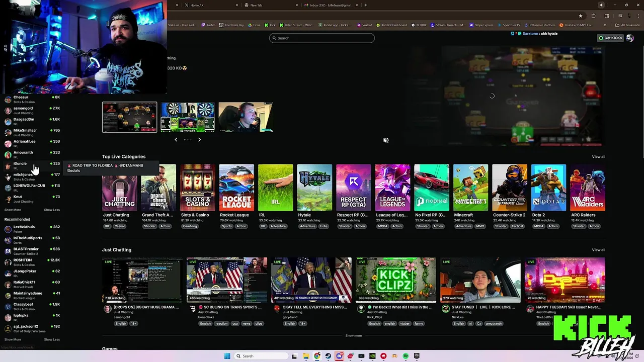Select the poker stream carousel thumbnail
The width and height of the screenshot is (644, 362).
[129, 117]
